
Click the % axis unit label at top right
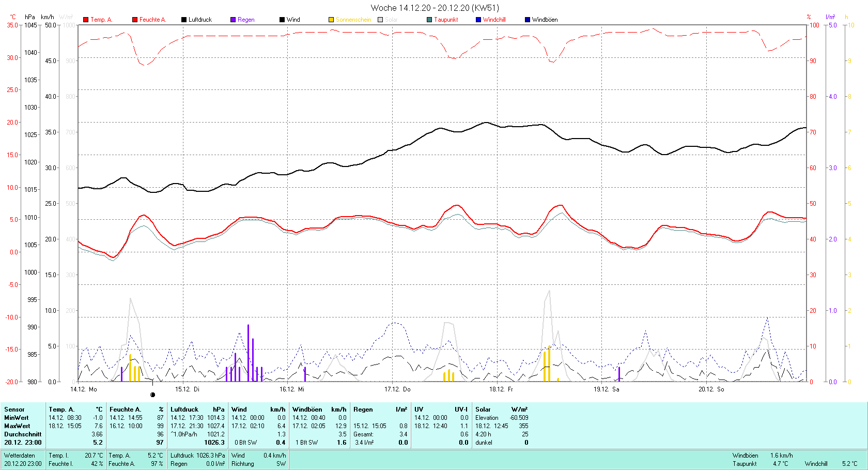point(809,17)
